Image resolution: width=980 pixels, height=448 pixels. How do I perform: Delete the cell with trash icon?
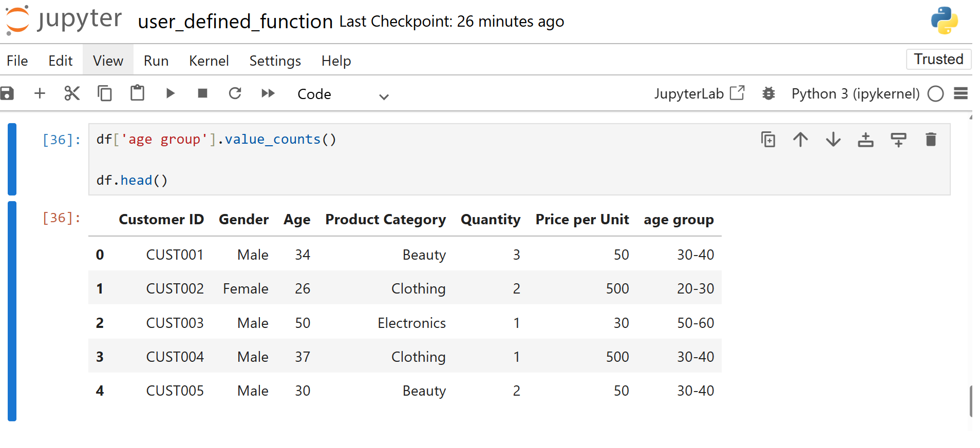pyautogui.click(x=931, y=140)
